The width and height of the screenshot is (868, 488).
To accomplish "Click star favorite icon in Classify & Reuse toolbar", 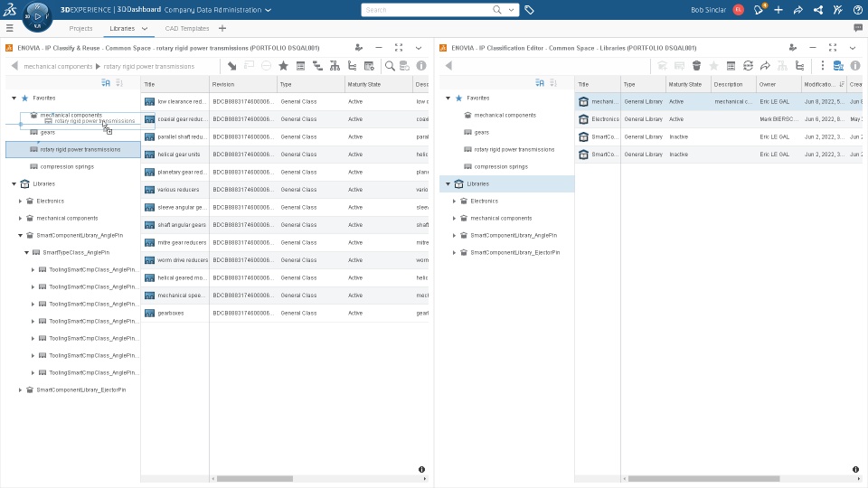I will 283,66.
